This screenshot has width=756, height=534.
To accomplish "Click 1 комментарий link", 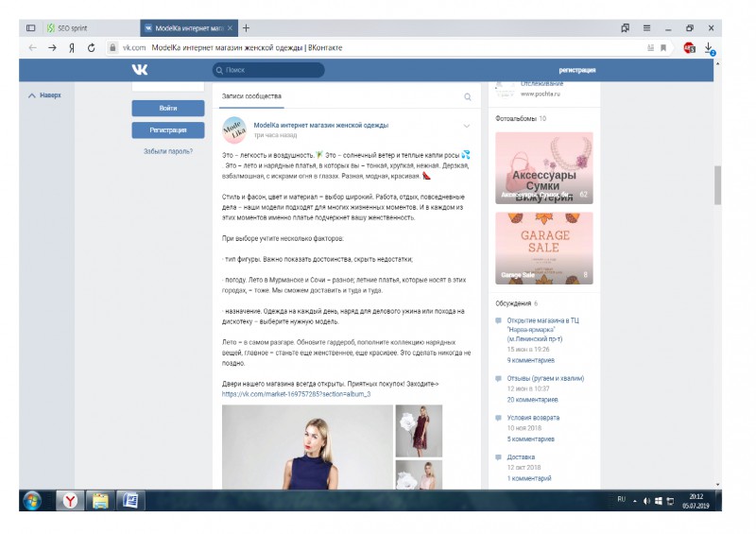I will (529, 478).
